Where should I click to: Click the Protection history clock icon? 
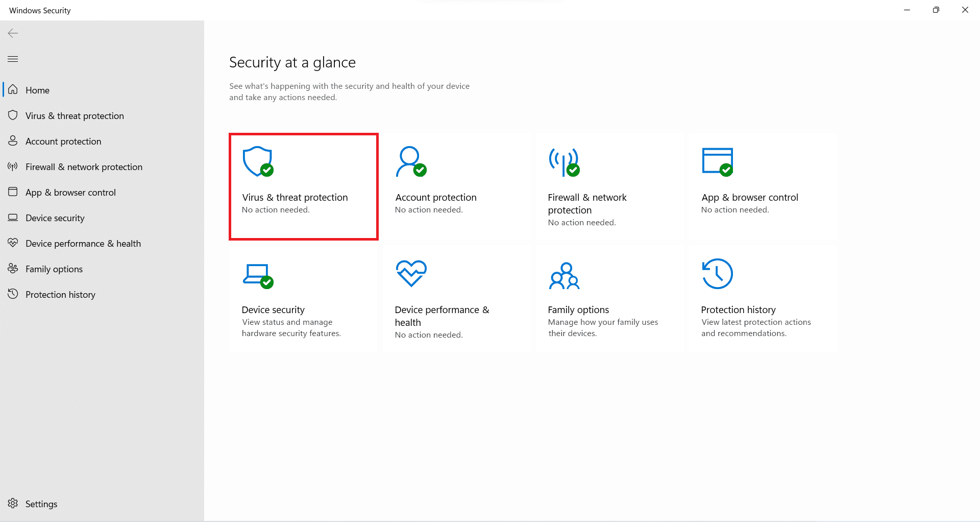pyautogui.click(x=717, y=274)
